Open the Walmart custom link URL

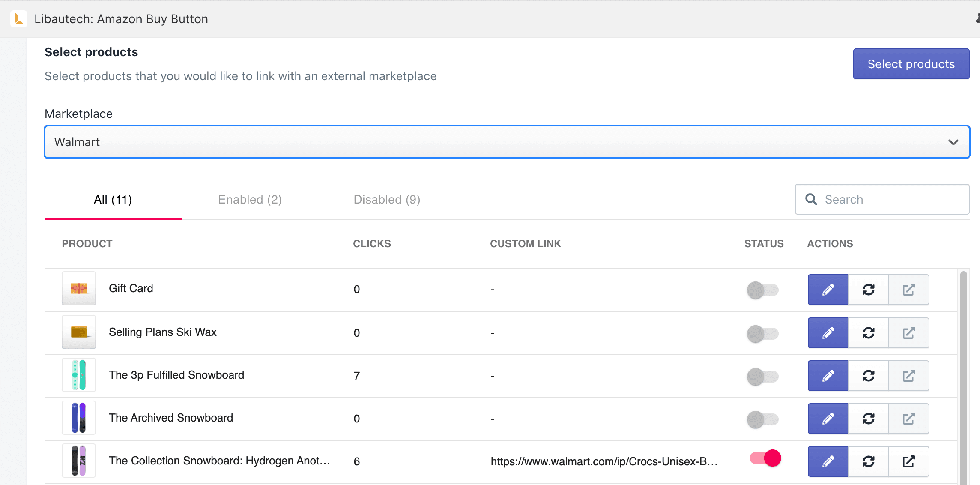click(604, 461)
